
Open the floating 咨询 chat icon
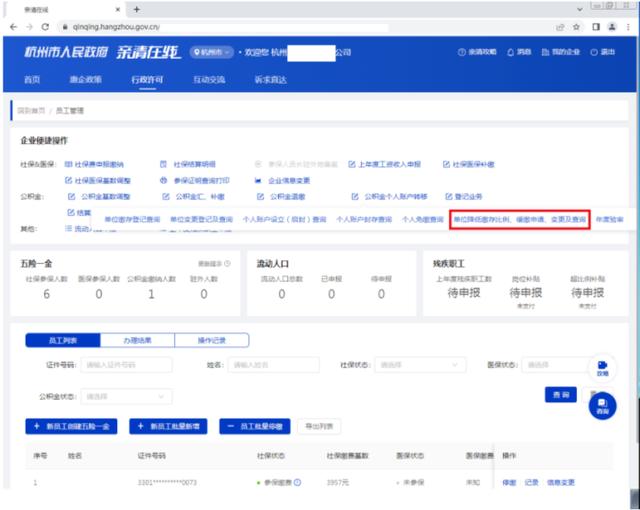602,406
